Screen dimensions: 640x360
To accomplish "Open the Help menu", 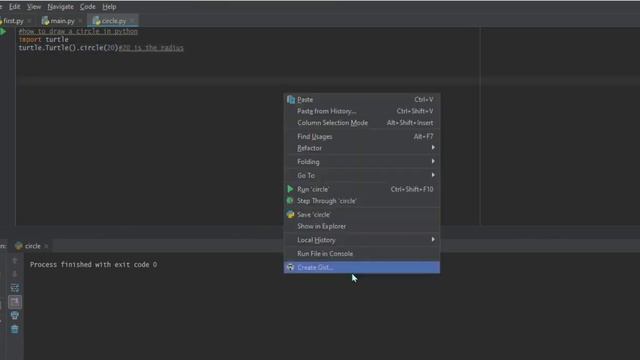I will coord(109,7).
